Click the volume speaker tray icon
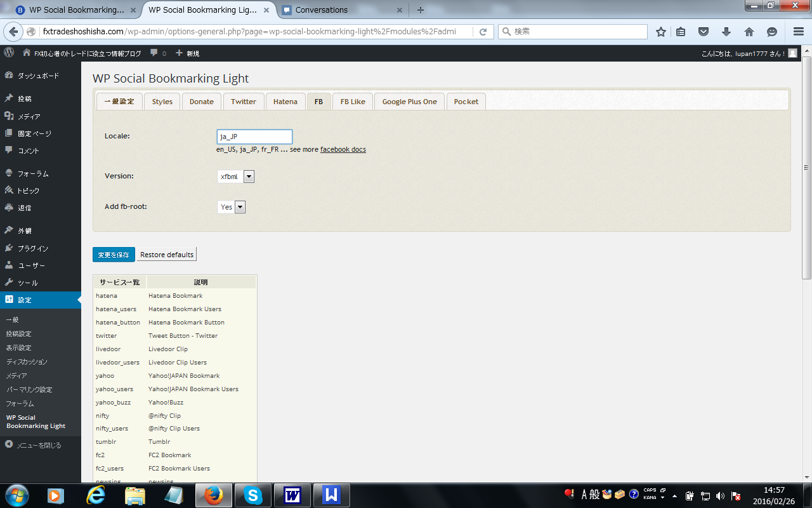Screen dimensions: 812x508 click(720, 496)
